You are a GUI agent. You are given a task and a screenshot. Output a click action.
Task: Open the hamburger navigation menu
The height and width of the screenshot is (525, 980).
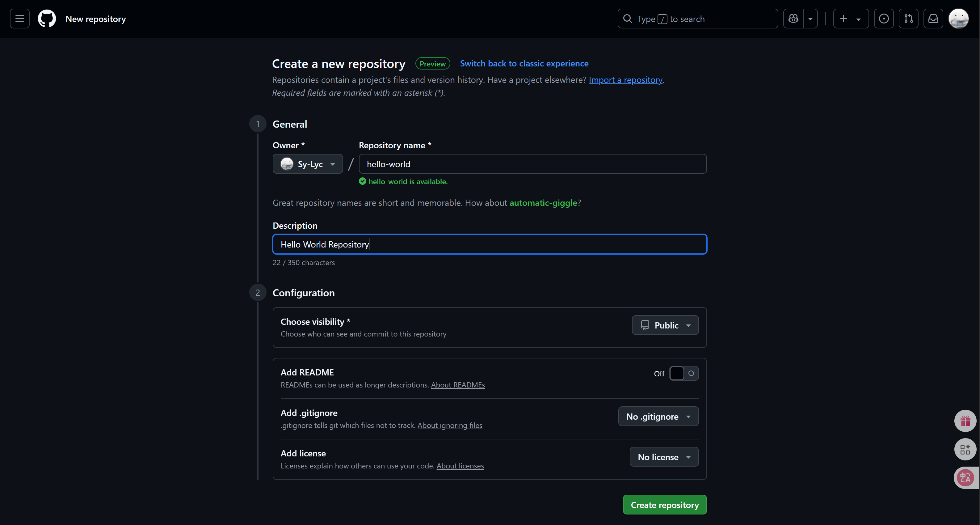(20, 19)
